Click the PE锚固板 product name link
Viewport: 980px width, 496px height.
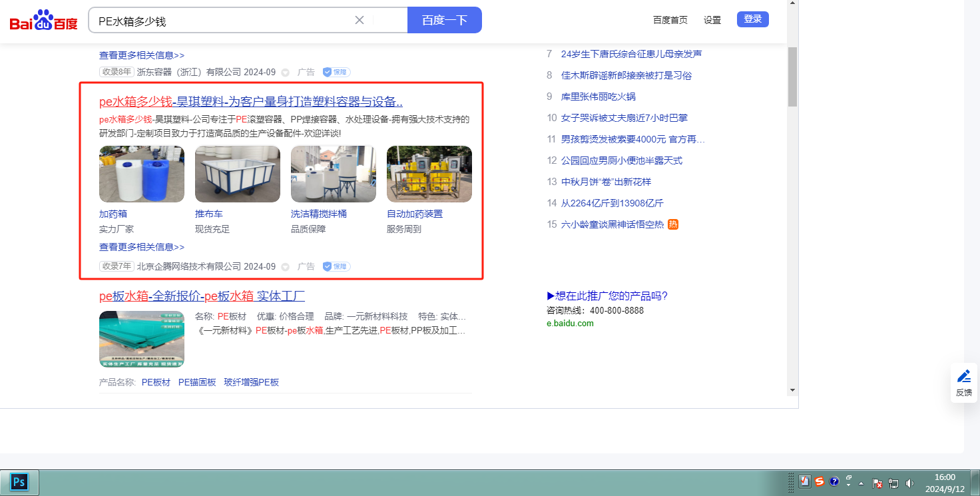pyautogui.click(x=197, y=382)
